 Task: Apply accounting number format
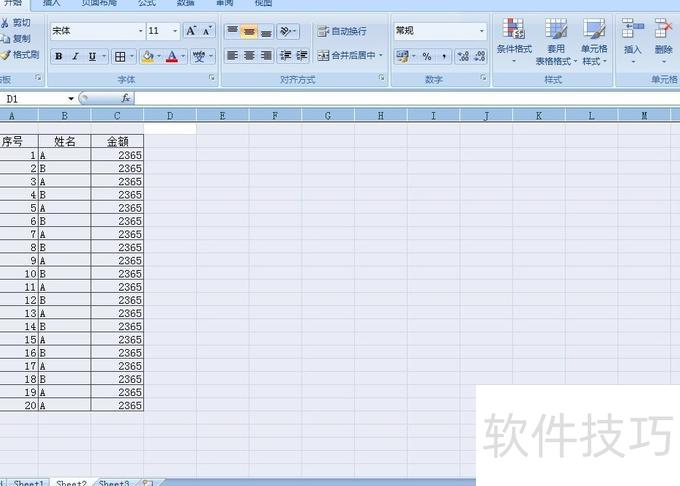click(x=402, y=56)
